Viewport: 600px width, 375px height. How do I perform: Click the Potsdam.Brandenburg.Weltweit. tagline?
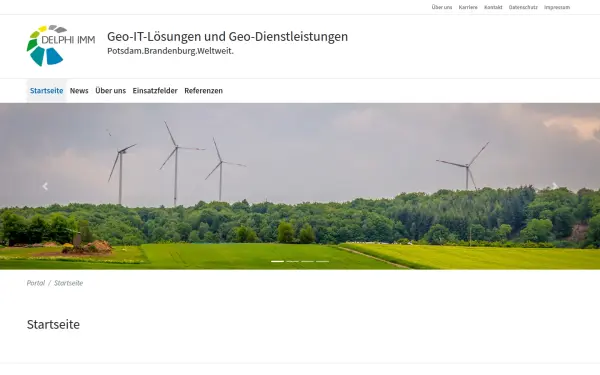(170, 51)
